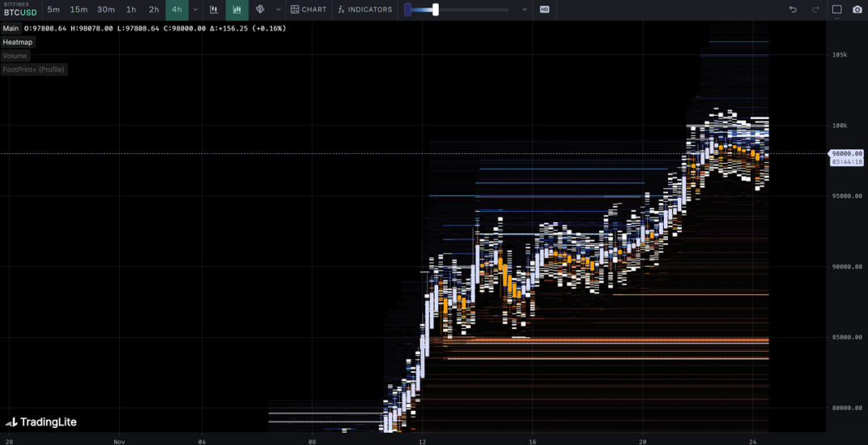Toggle the Volume layer label
This screenshot has width=868, height=445.
point(15,56)
